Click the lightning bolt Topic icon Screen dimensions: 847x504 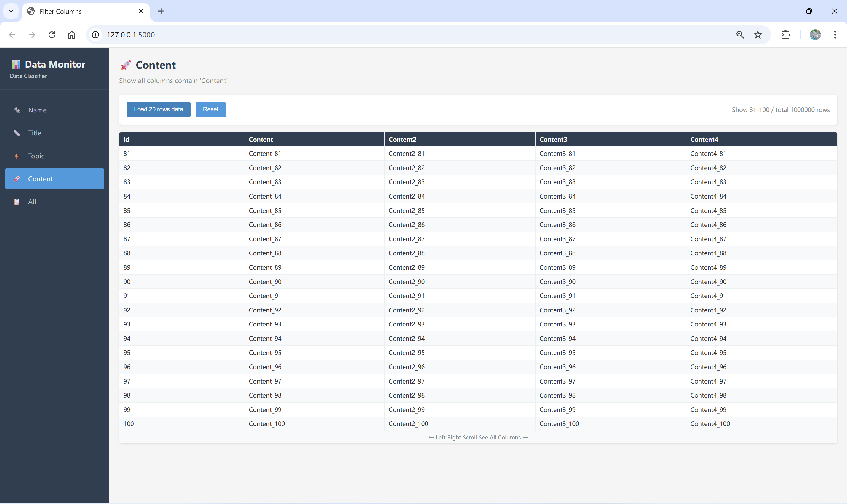pos(17,156)
